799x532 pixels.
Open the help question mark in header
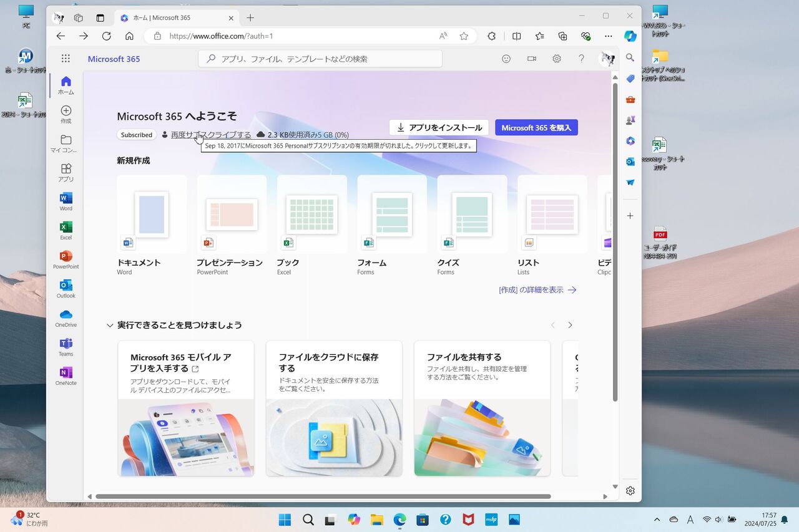coord(581,59)
